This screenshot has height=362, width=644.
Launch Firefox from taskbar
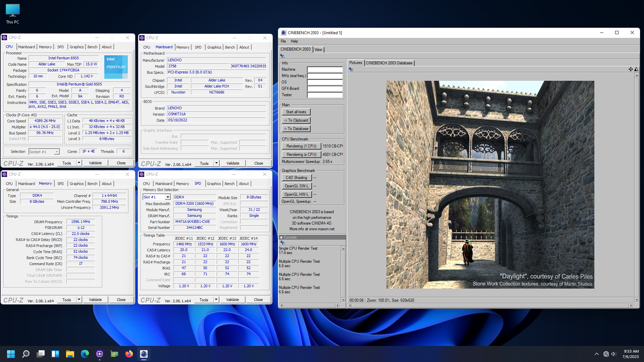click(129, 354)
